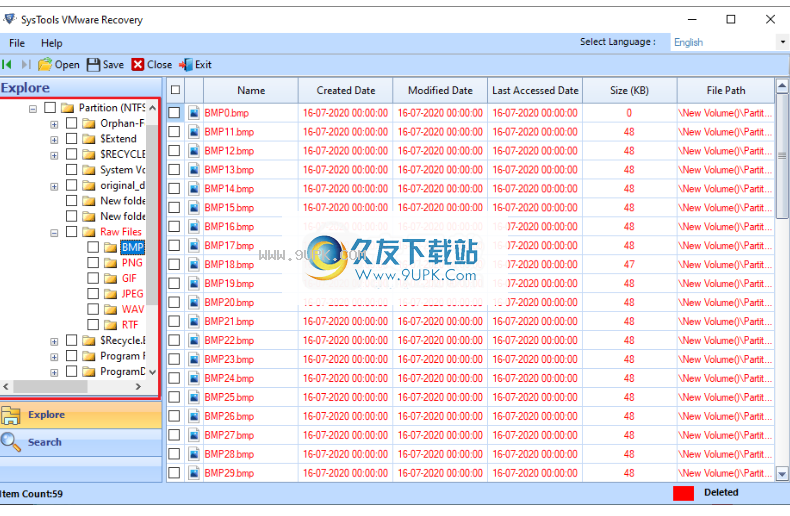Click the WAV folder icon
Screen dimensions: 790x516
[110, 309]
